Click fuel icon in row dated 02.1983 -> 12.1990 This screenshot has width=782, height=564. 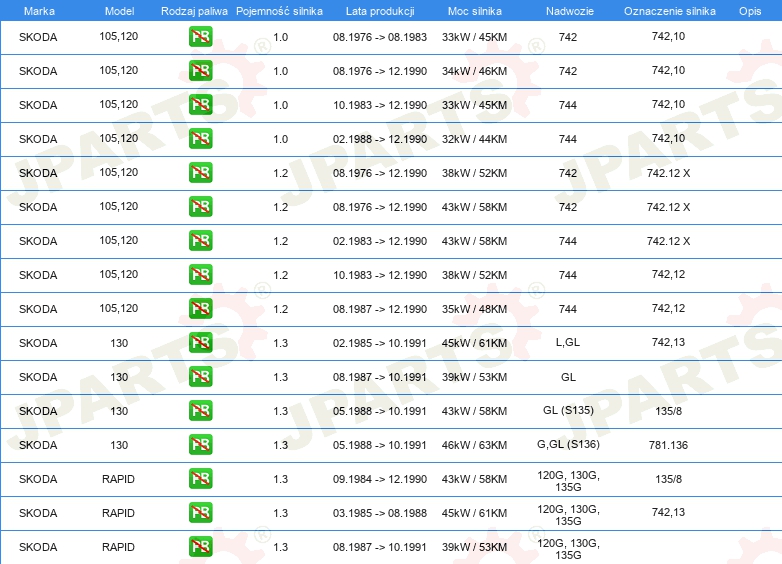coord(200,240)
